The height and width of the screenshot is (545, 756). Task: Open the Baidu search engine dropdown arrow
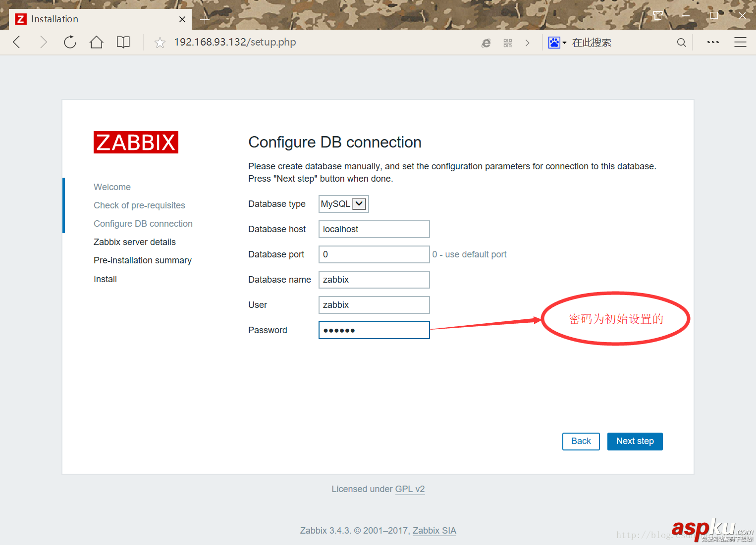pos(565,43)
